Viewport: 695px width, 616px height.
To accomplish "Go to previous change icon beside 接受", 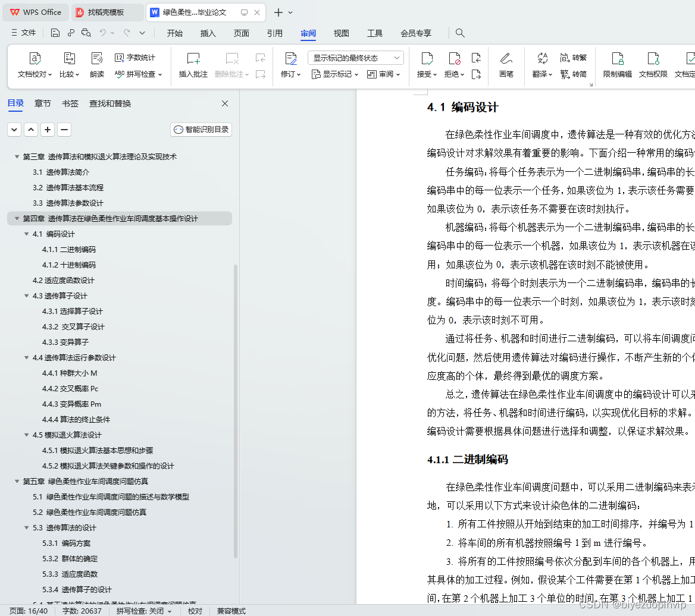I will click(x=476, y=58).
